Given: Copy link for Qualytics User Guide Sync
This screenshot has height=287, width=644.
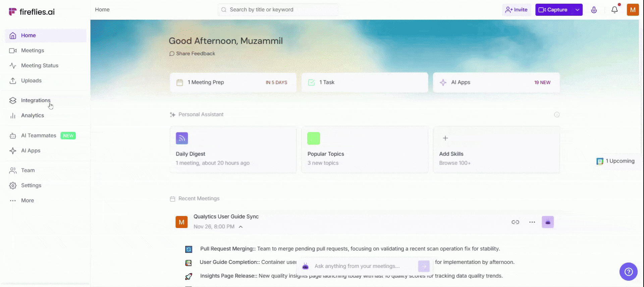Looking at the screenshot, I should [x=515, y=222].
